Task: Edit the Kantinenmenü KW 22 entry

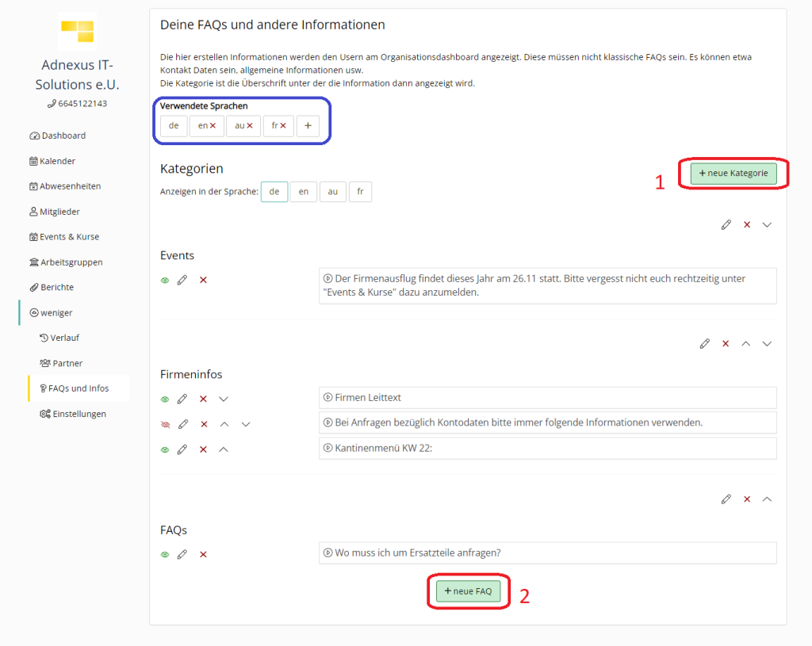Action: (x=182, y=449)
